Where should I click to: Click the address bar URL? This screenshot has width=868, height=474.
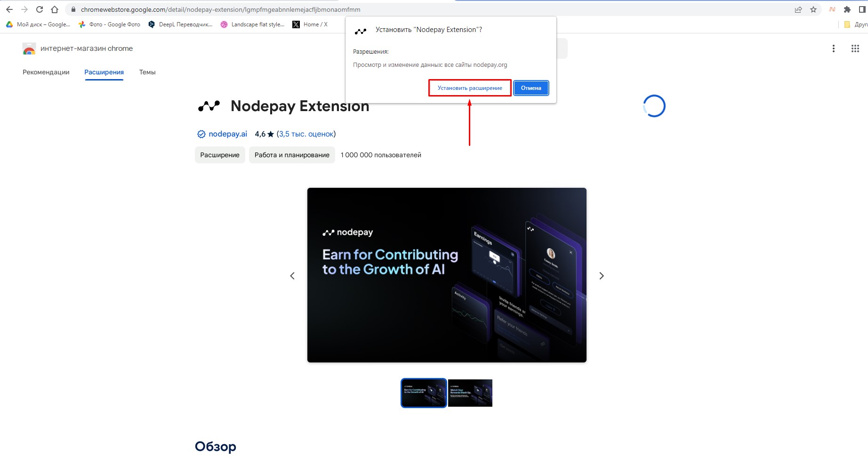220,9
